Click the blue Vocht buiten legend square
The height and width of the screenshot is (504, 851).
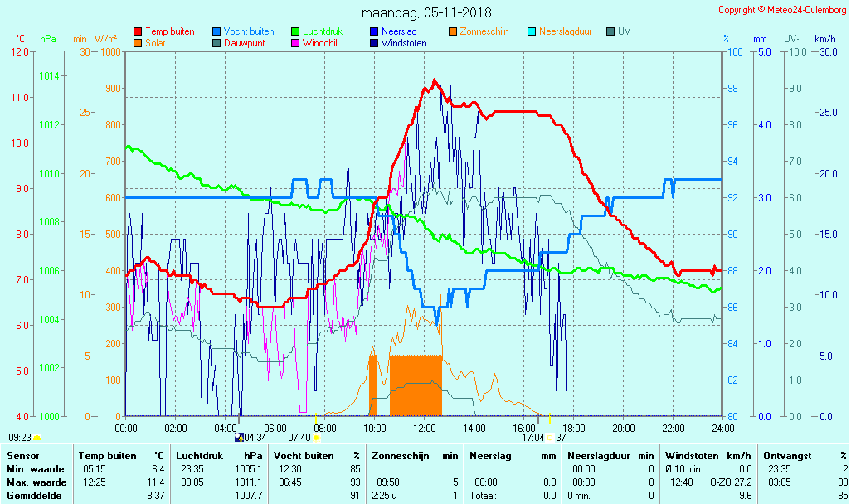pos(216,31)
